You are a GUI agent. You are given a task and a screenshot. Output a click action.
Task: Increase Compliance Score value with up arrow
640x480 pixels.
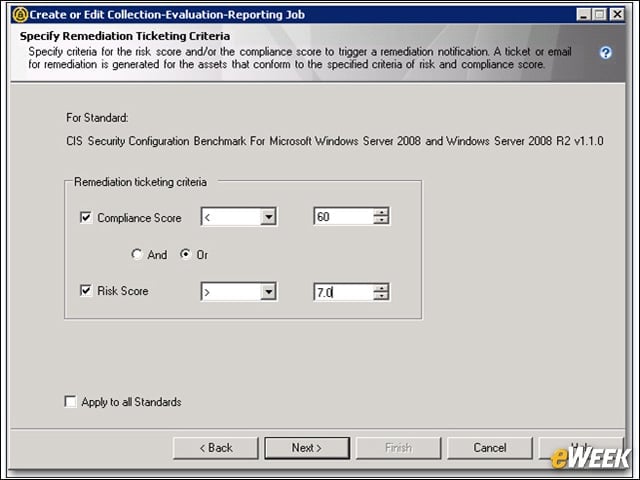381,212
